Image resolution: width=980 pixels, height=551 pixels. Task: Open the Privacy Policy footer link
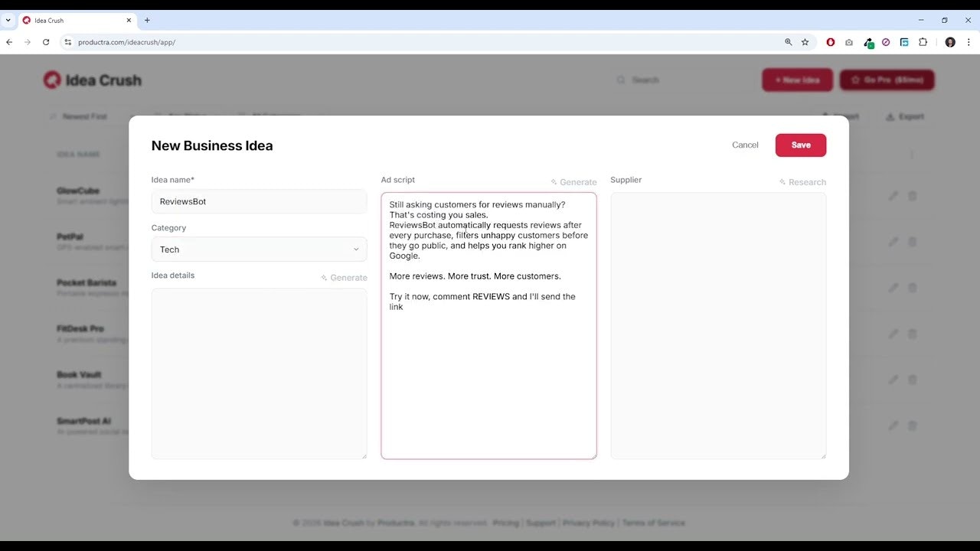tap(589, 523)
